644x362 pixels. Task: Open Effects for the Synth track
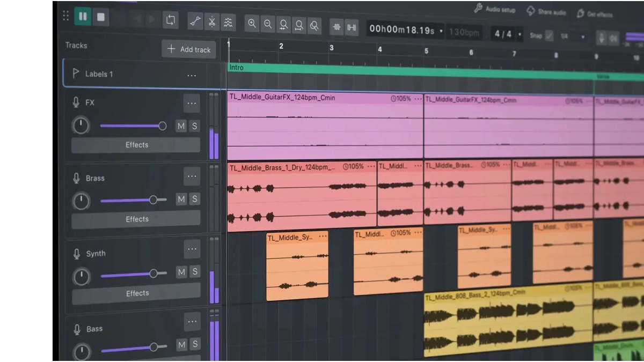[137, 293]
